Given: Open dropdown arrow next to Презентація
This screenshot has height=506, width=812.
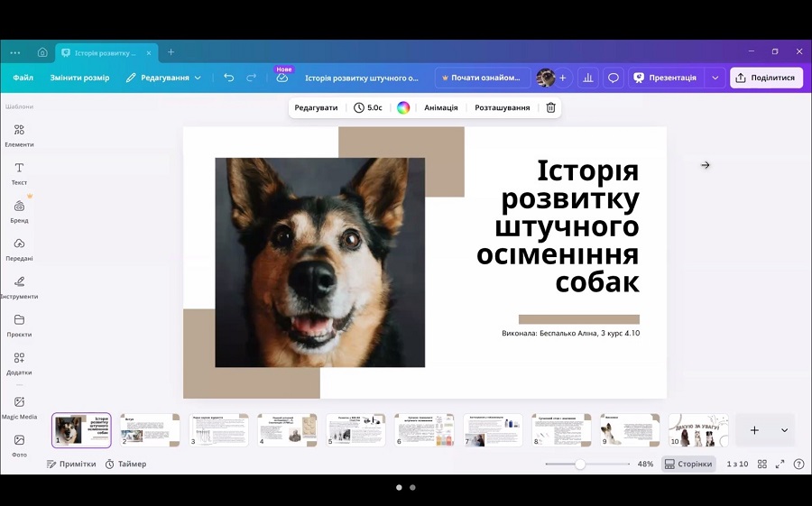Looking at the screenshot, I should 715,78.
